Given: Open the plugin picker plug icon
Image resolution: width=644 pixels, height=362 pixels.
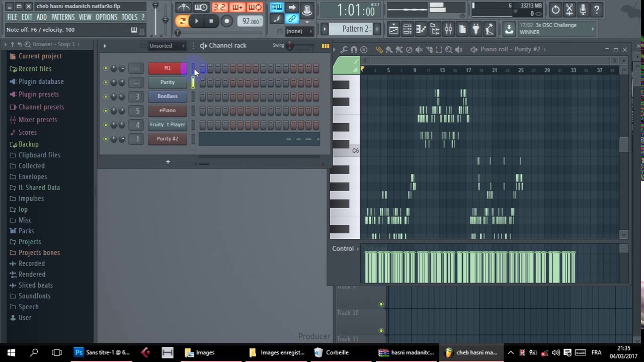Looking at the screenshot, I should tap(475, 29).
